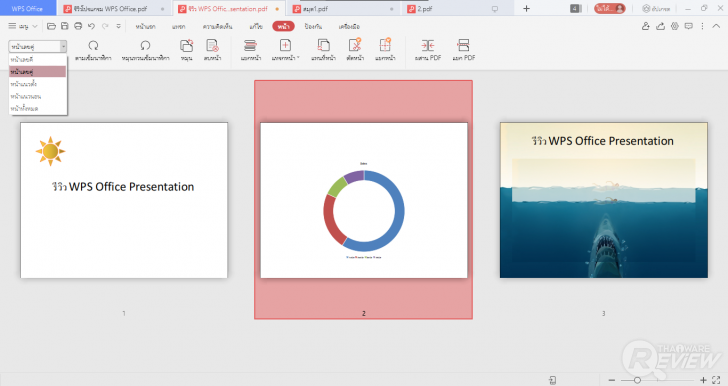Click the ลบหน้า delete page icon
The height and width of the screenshot is (386, 728).
point(212,46)
